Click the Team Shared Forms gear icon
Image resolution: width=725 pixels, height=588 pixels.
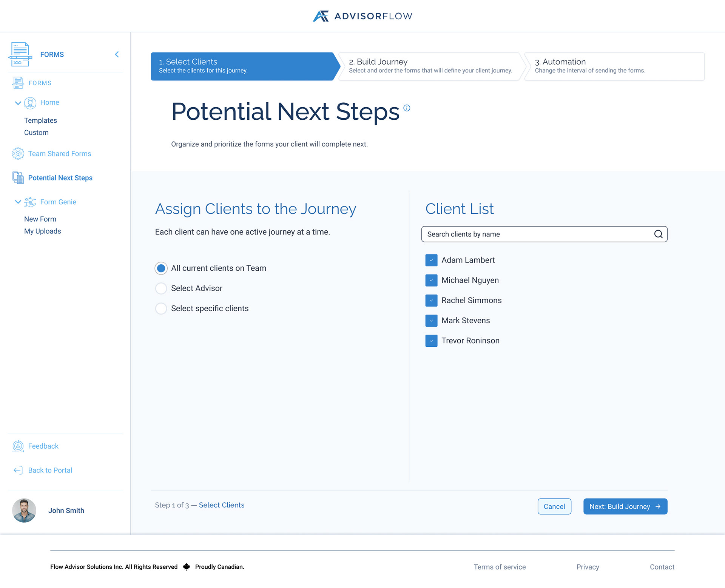[x=18, y=154]
